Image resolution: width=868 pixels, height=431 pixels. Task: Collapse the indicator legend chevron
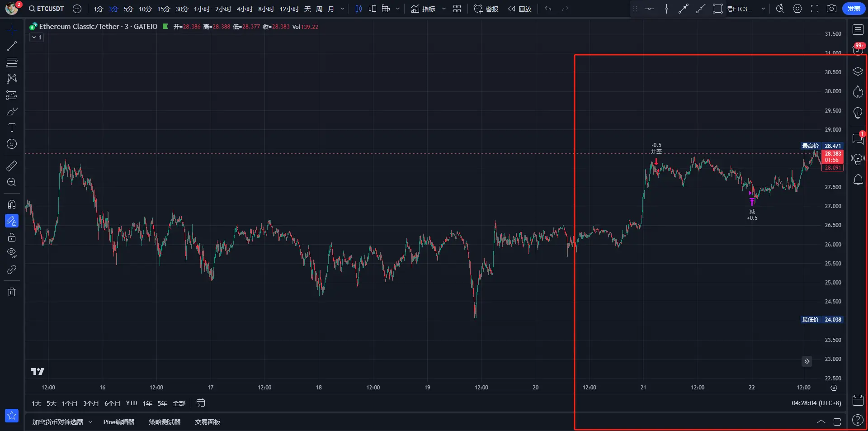pos(37,38)
